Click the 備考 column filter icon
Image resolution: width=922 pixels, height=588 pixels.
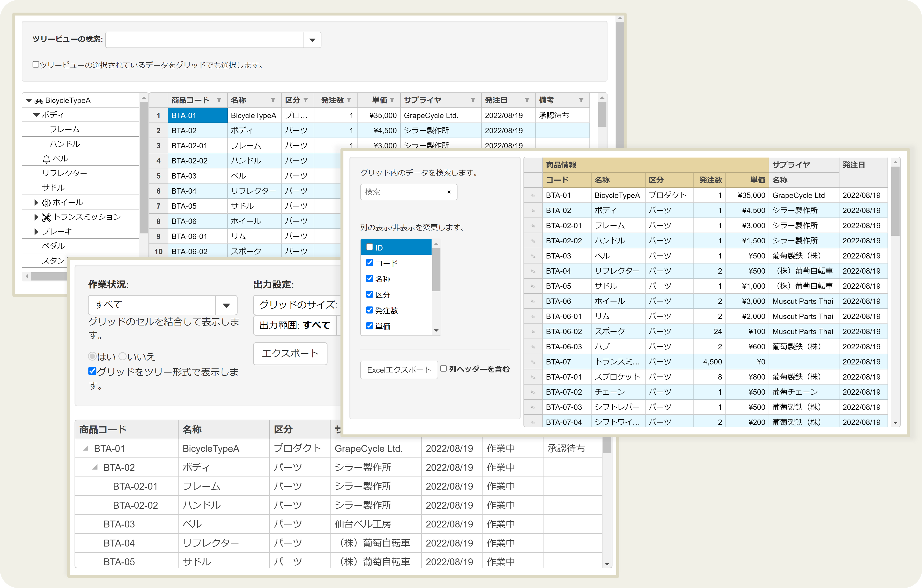point(581,100)
